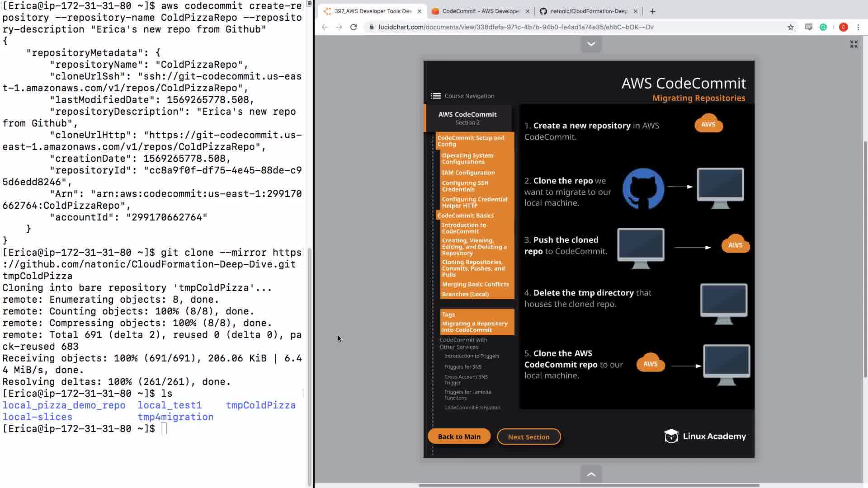The image size is (868, 488).
Task: Open a new browser tab
Action: [x=652, y=11]
